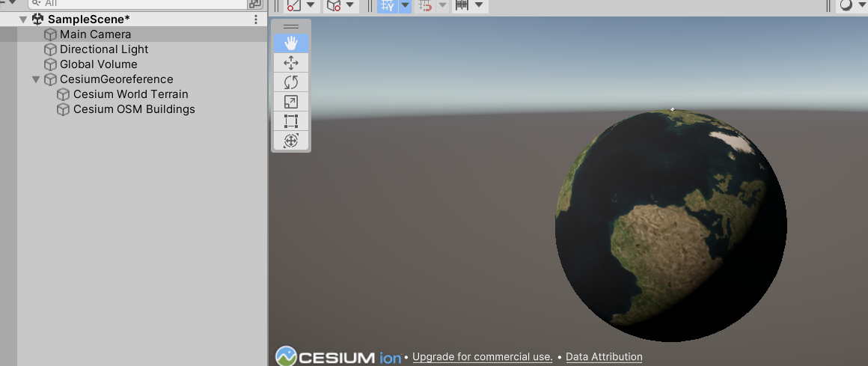This screenshot has height=366, width=868.
Task: Click the Cesium World Terrain cube icon
Action: point(64,94)
